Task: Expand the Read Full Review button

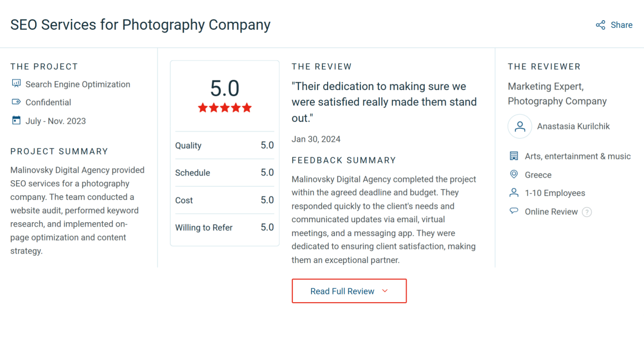Action: tap(349, 291)
